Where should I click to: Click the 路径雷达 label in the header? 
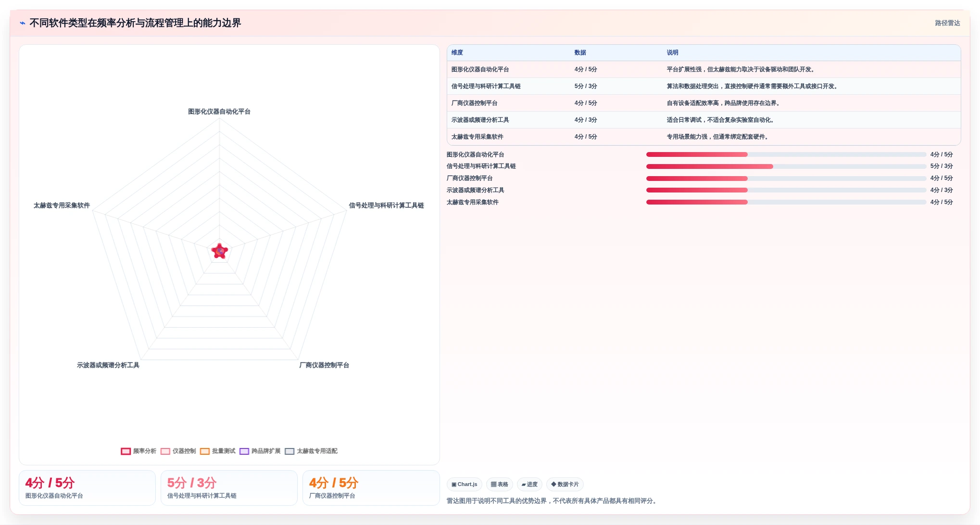947,23
